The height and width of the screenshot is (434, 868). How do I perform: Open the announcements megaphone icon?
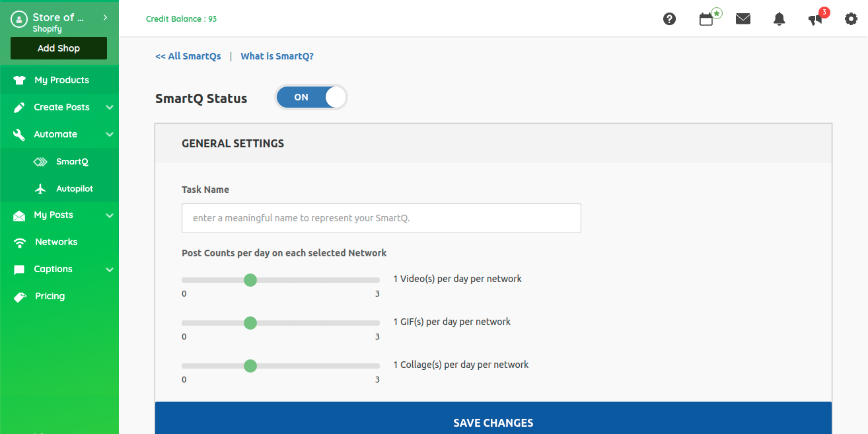pos(815,19)
